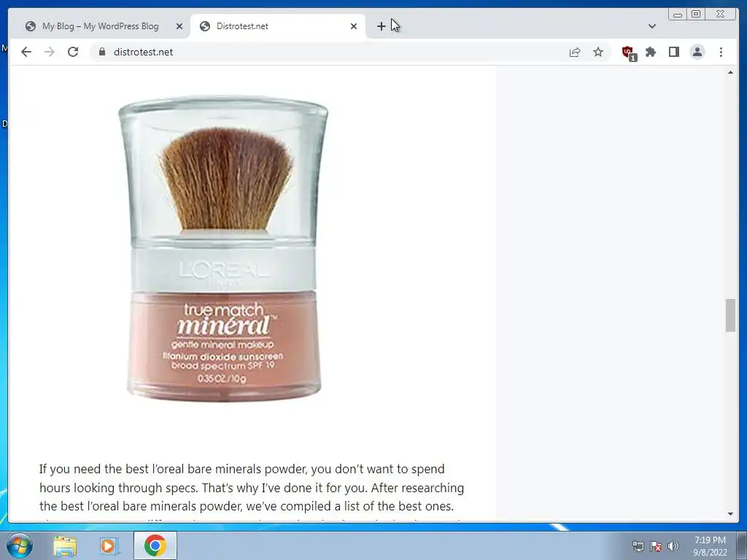The height and width of the screenshot is (560, 747).
Task: Open the Extensions puzzle icon
Action: point(651,52)
